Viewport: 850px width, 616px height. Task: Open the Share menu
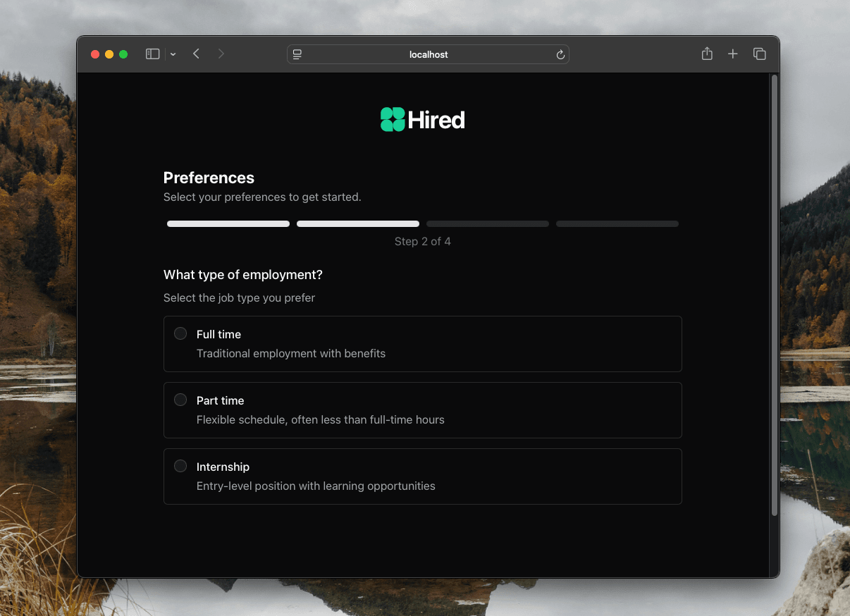click(x=707, y=54)
